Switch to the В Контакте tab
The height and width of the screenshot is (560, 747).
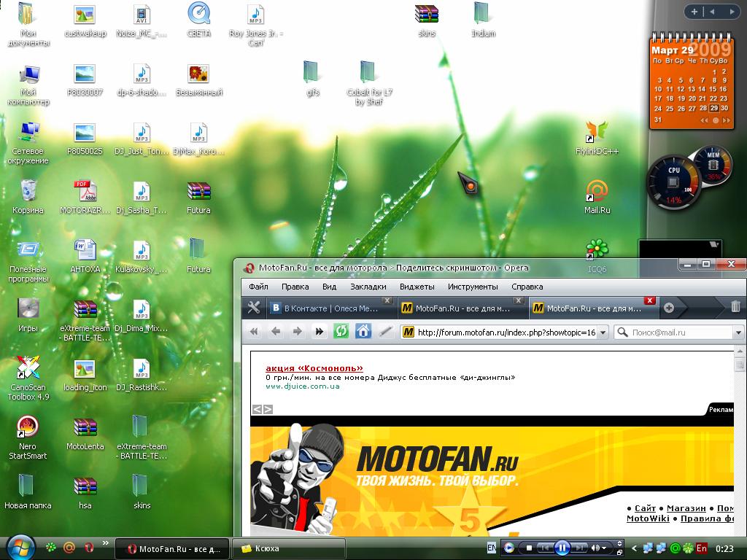pos(330,308)
